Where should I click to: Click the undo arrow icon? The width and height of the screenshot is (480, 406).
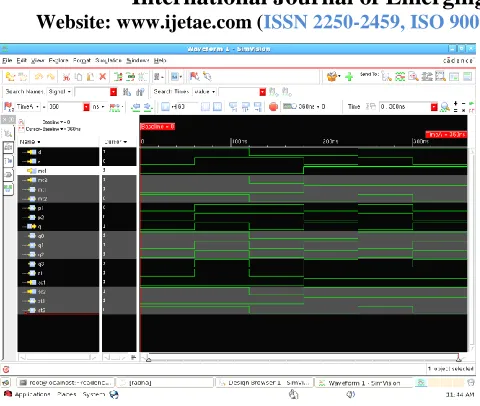[39, 77]
